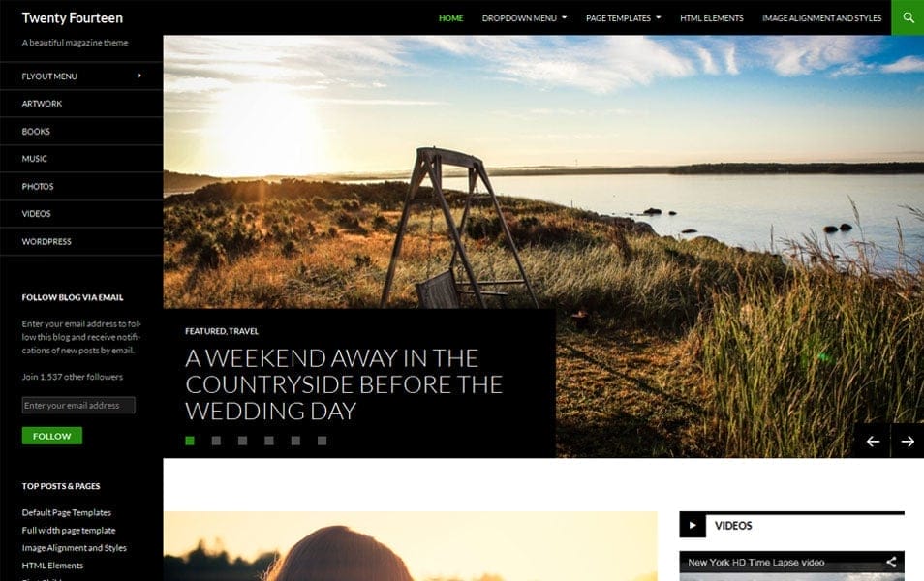The width and height of the screenshot is (924, 581).
Task: Jump to the second slider dot
Action: pos(216,441)
